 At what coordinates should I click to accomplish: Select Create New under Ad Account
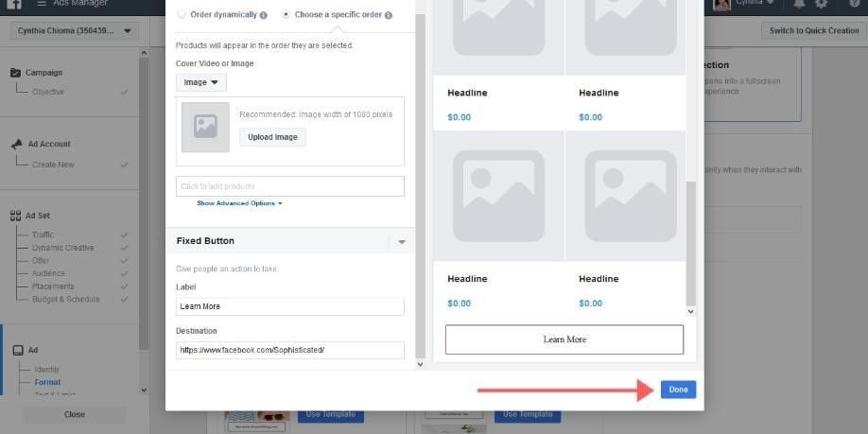pyautogui.click(x=53, y=165)
